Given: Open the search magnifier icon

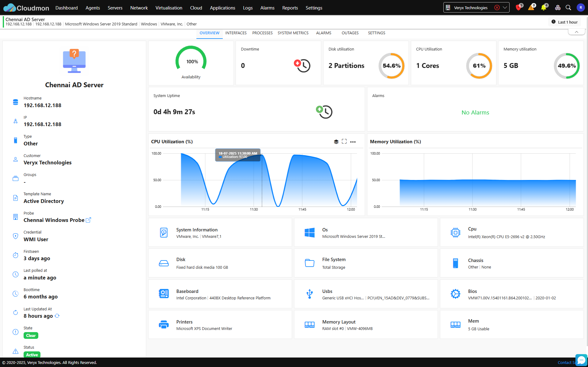Looking at the screenshot, I should [568, 8].
